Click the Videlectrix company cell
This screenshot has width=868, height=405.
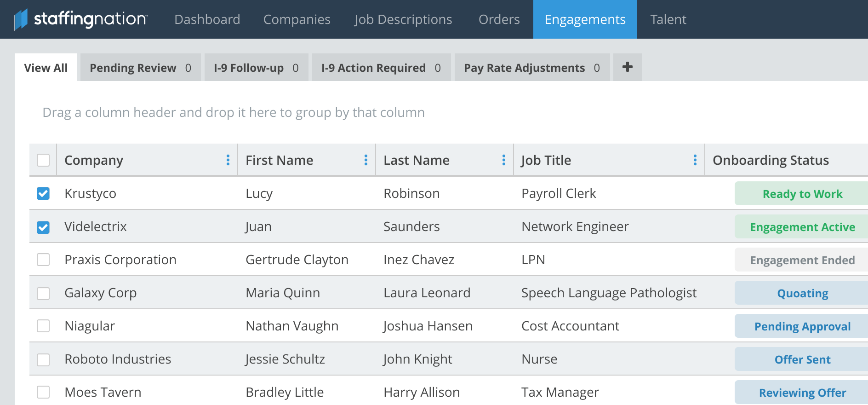(x=96, y=226)
